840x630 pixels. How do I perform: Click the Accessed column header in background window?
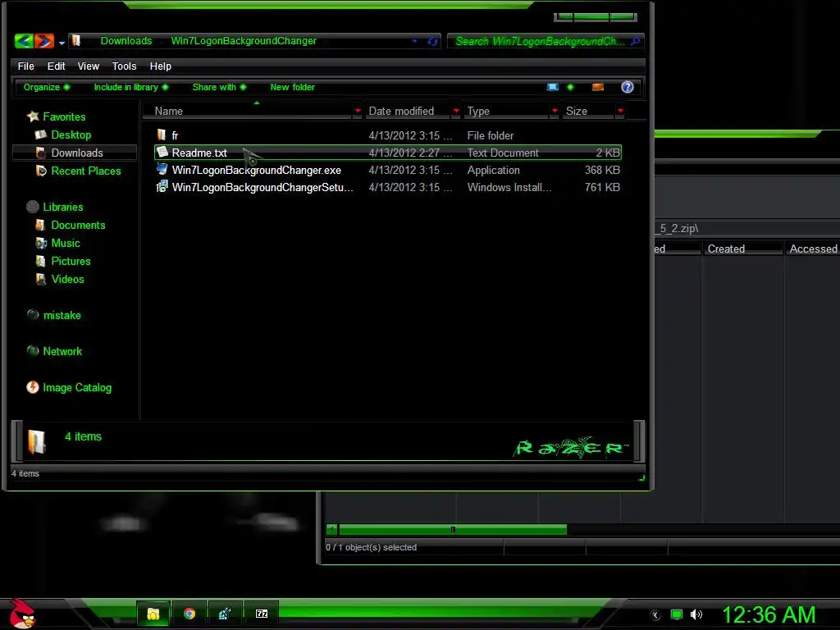813,249
